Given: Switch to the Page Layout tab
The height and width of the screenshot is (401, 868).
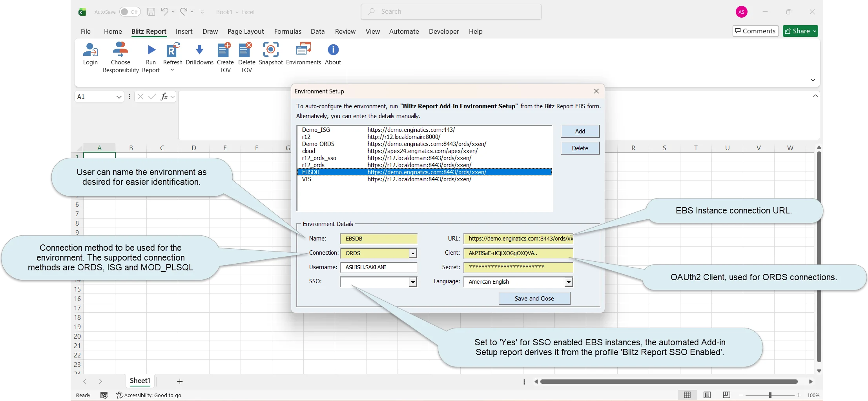Looking at the screenshot, I should 246,31.
